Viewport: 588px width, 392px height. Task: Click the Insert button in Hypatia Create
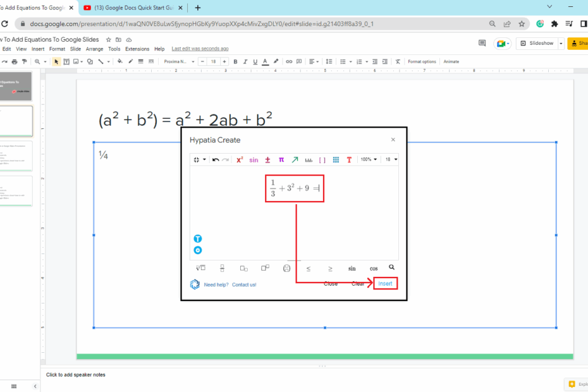click(x=385, y=283)
